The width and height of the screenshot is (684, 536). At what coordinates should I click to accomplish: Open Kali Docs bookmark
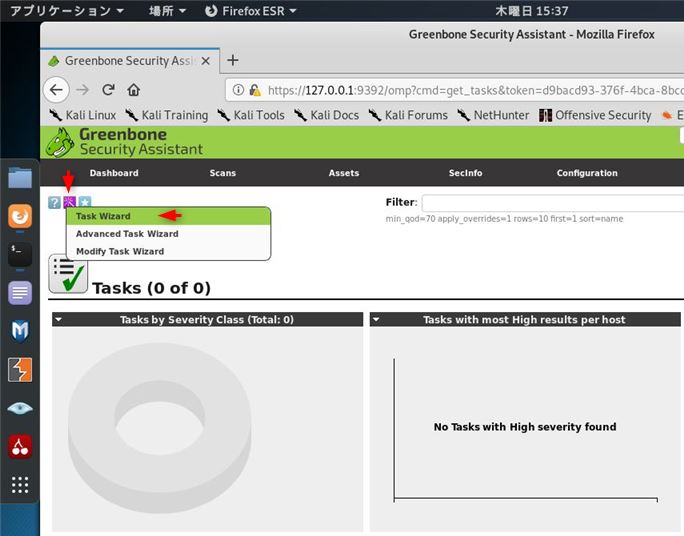326,115
